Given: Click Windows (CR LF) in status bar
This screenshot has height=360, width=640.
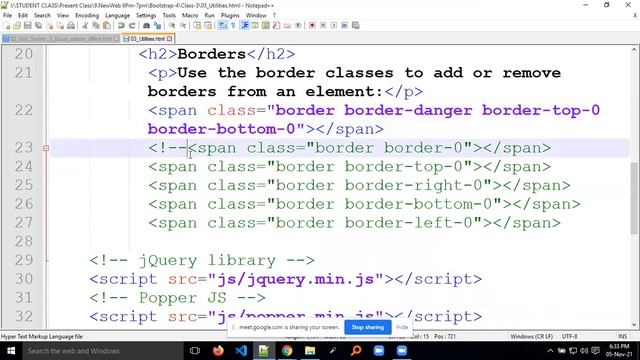Looking at the screenshot, I should click(531, 336).
